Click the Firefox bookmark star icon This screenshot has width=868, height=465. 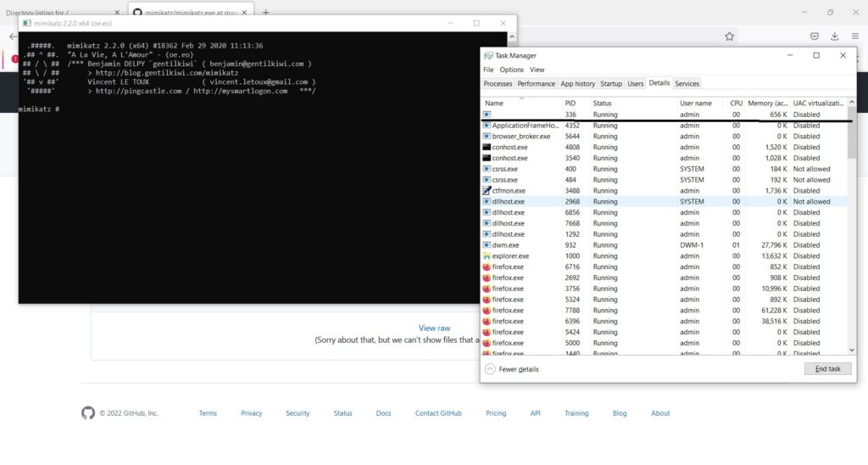click(729, 36)
